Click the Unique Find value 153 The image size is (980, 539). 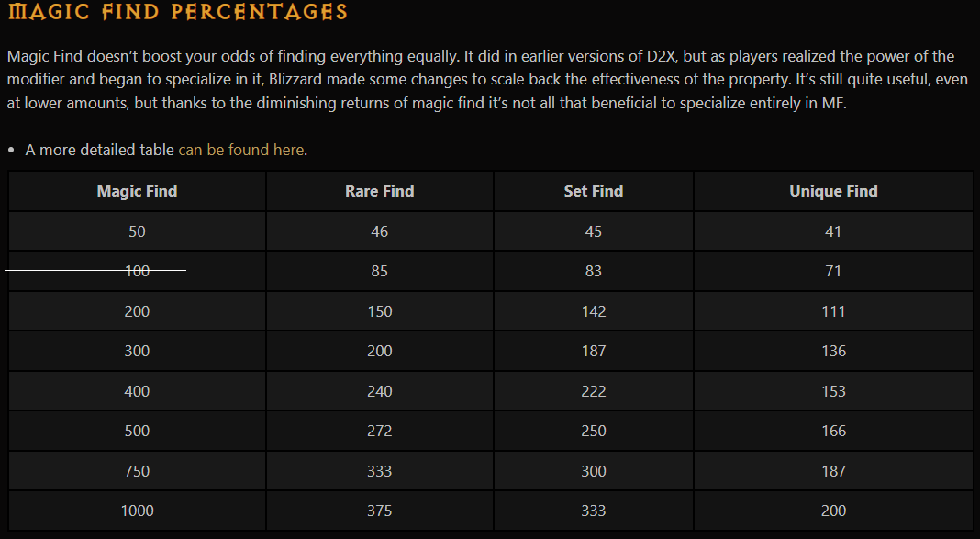(x=833, y=391)
